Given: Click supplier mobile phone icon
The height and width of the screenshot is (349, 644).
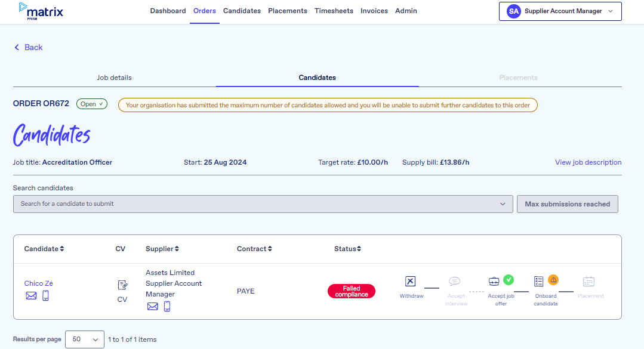Looking at the screenshot, I should coord(167,306).
